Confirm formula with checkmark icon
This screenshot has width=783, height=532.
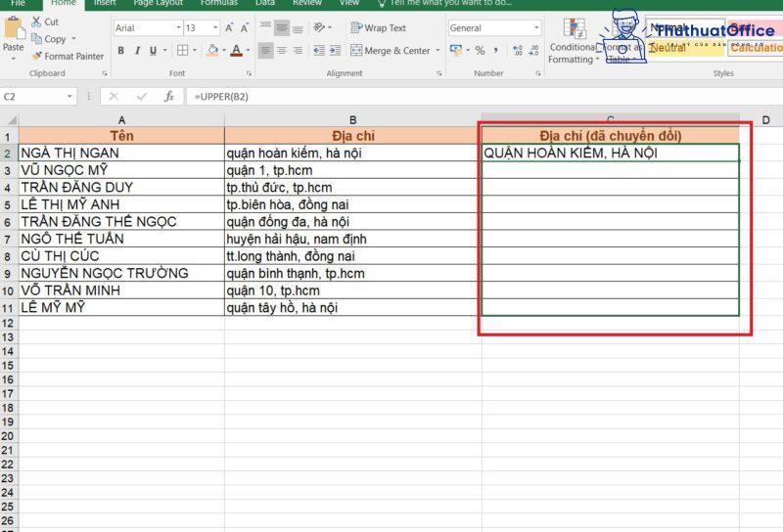(x=142, y=96)
